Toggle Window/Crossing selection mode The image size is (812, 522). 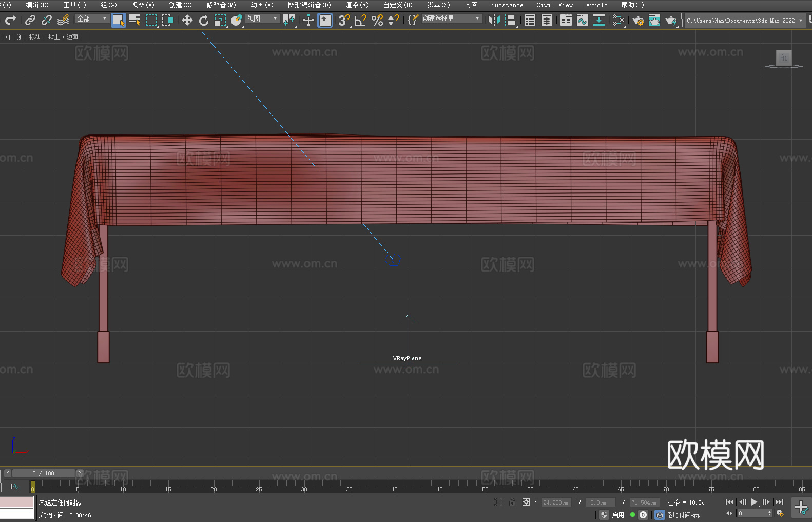pyautogui.click(x=168, y=20)
